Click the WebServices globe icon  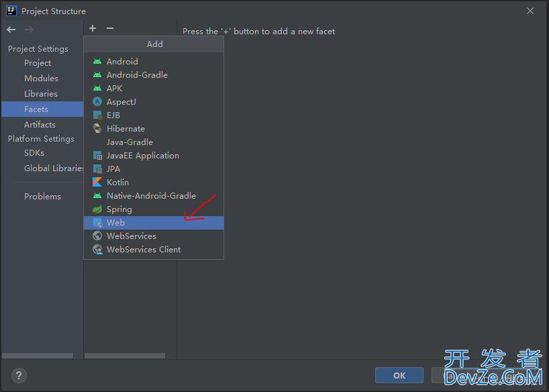97,236
